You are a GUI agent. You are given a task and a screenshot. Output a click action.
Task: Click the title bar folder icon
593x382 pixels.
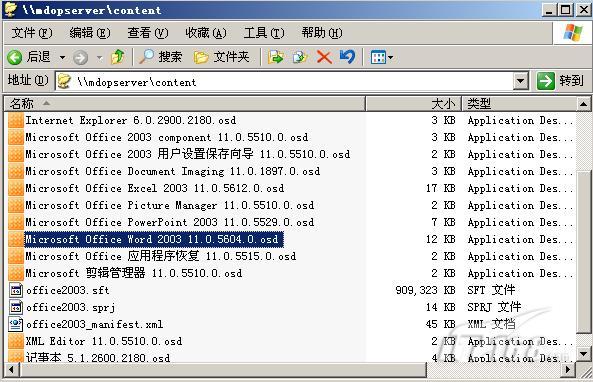[11, 9]
